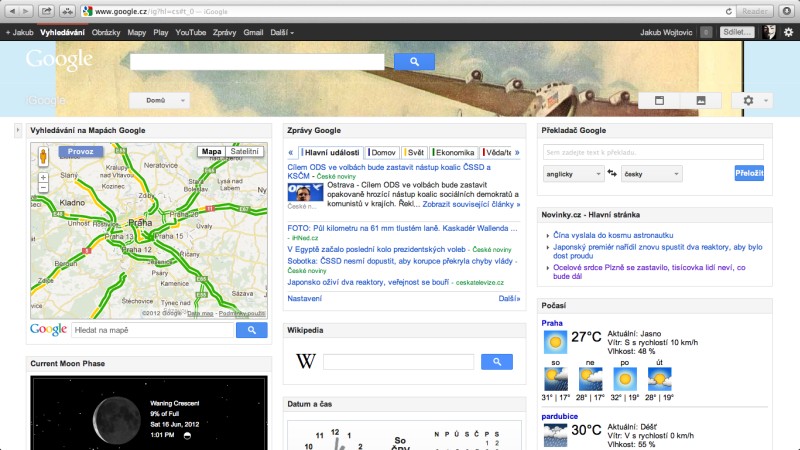Image resolution: width=800 pixels, height=450 pixels.
Task: Open Ocelové srdce Plzně headline
Action: coord(649,271)
